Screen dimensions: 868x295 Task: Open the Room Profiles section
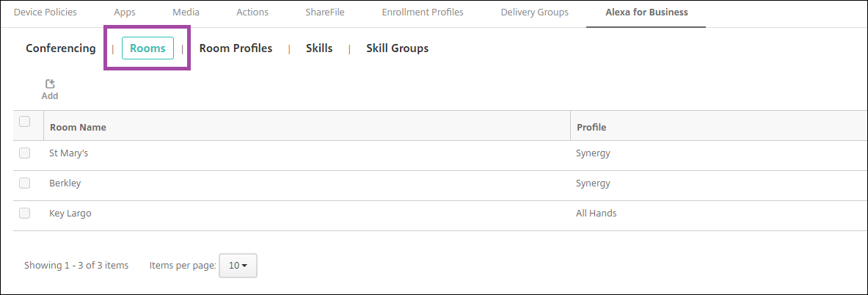236,48
